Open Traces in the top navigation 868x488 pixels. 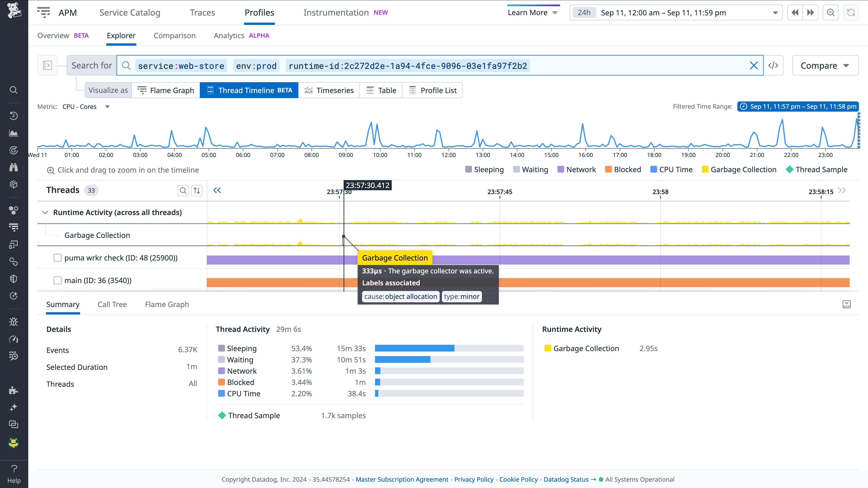pyautogui.click(x=202, y=12)
